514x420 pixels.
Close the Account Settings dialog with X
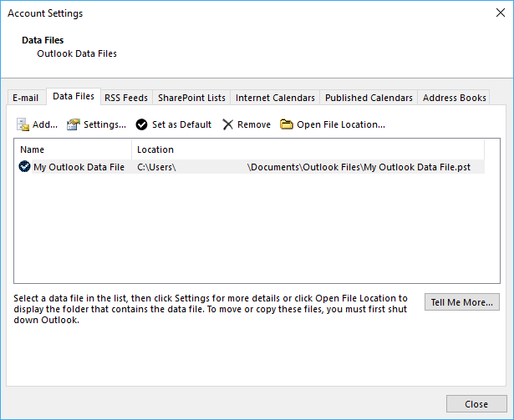click(x=501, y=13)
